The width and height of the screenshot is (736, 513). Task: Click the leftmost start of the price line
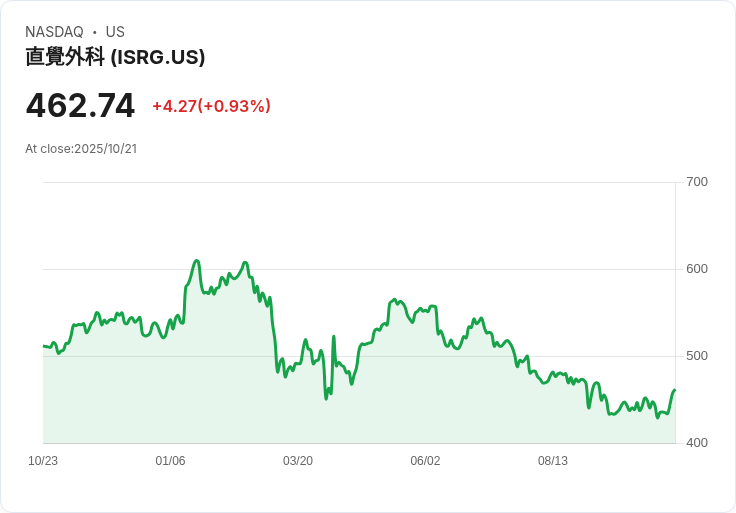[44, 346]
